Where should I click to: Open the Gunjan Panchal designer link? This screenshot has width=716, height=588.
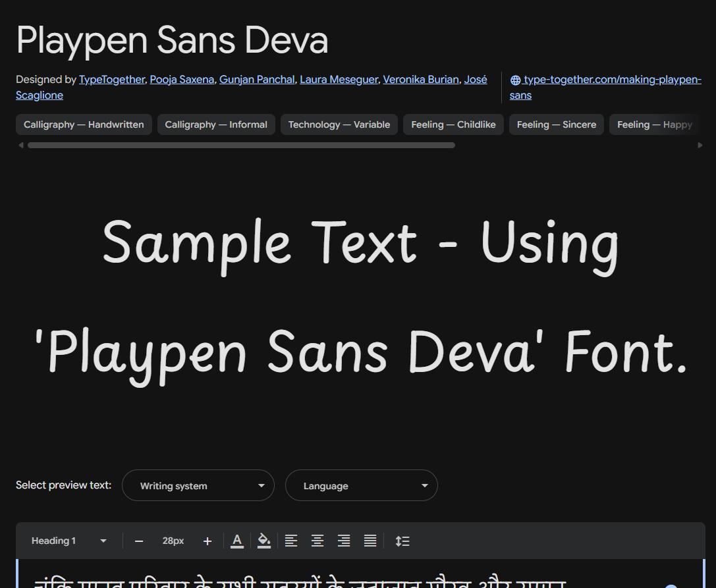tap(257, 80)
